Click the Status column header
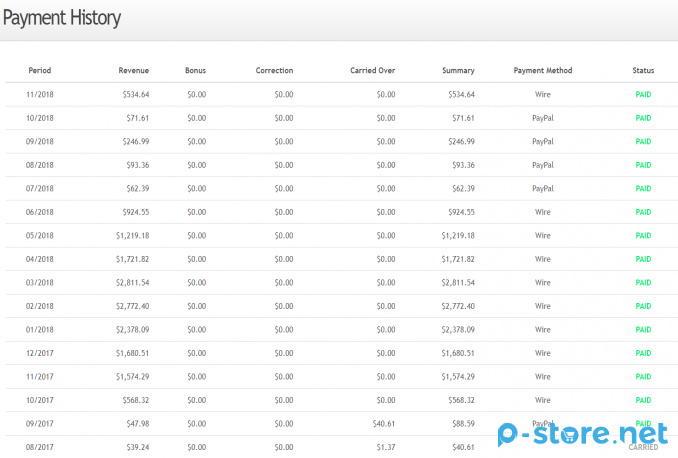Viewport: 678px width, 458px height. pos(643,71)
